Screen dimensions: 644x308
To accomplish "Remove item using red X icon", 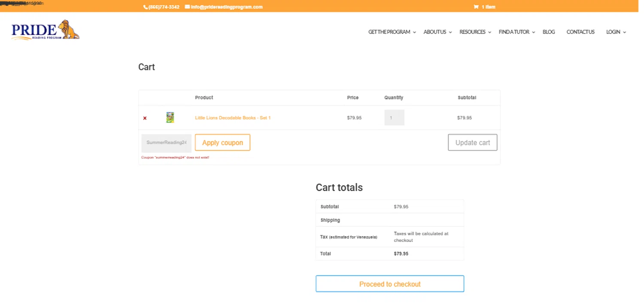I will click(145, 118).
